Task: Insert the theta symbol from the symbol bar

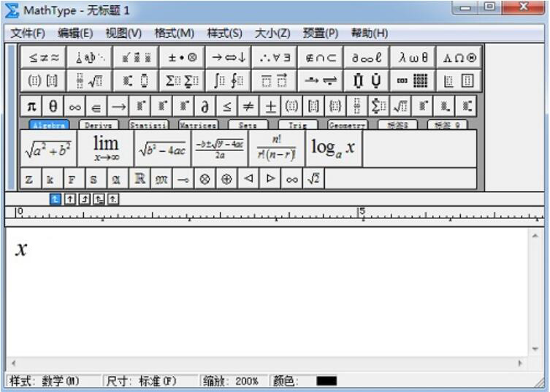Action: point(53,107)
